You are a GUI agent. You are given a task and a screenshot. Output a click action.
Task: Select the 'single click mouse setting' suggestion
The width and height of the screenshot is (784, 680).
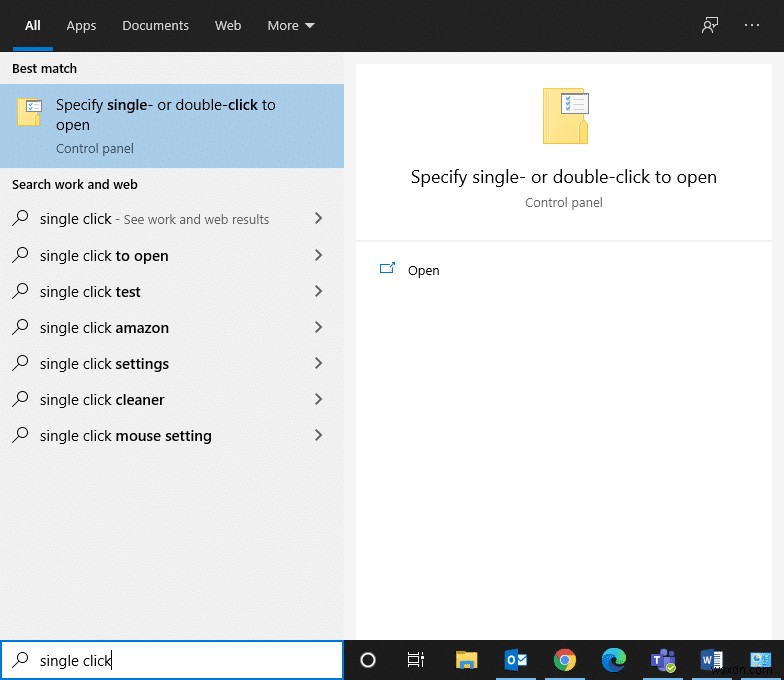coord(126,436)
